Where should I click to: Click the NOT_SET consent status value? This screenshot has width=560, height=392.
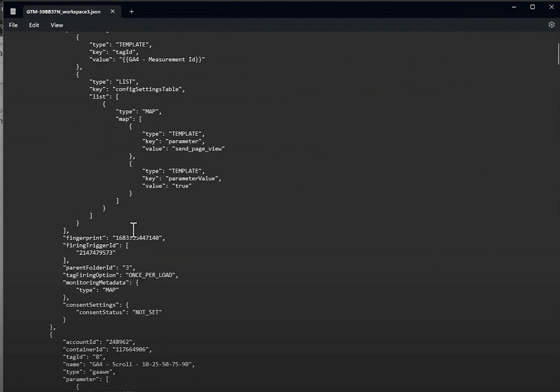click(147, 312)
